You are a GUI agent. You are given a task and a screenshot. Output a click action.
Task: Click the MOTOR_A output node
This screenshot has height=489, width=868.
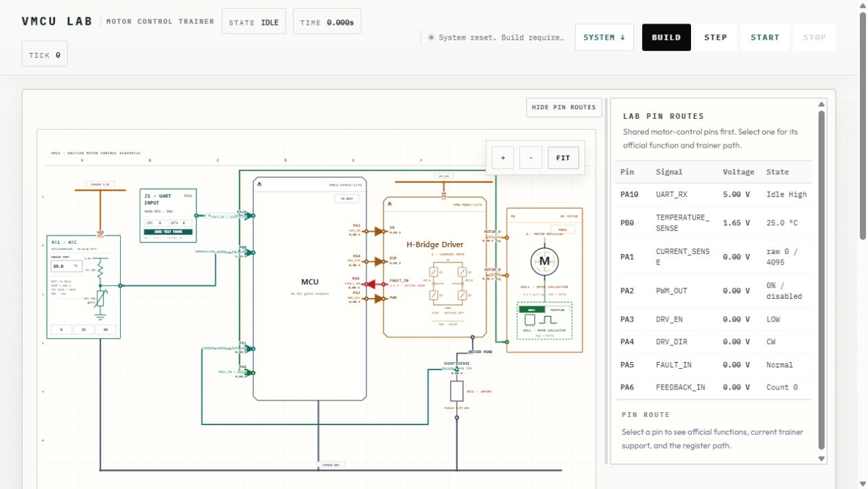pos(506,236)
